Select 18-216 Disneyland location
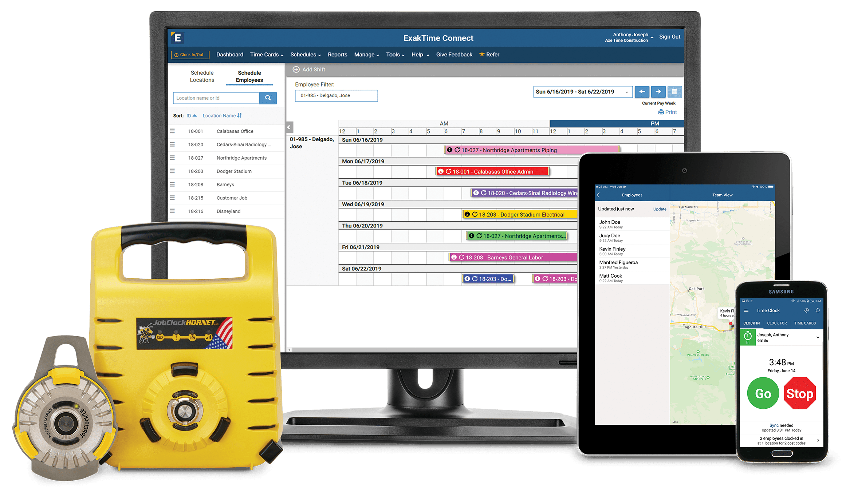This screenshot has height=504, width=846. coord(226,211)
